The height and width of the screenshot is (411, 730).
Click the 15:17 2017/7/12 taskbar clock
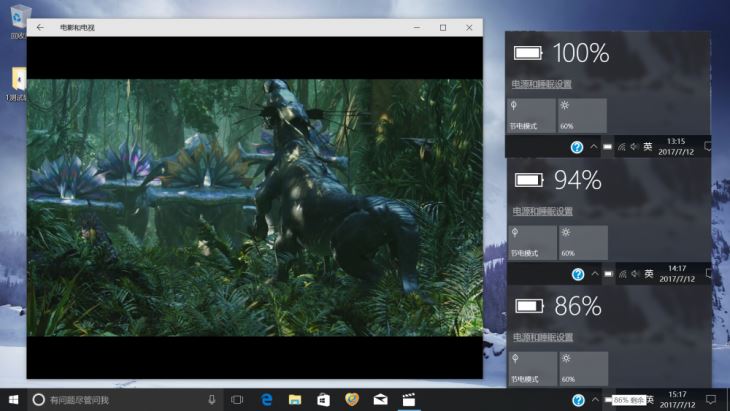pos(677,399)
